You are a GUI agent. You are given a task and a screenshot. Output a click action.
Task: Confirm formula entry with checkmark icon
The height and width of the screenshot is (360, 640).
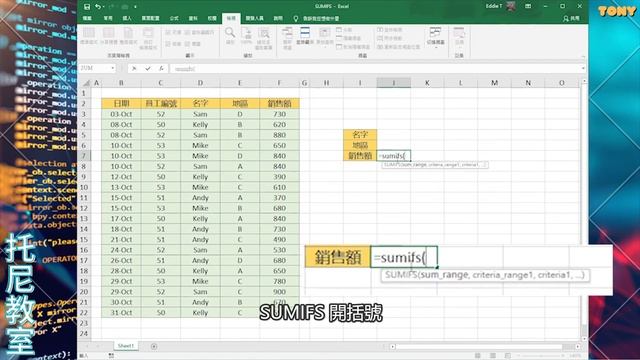pyautogui.click(x=147, y=69)
